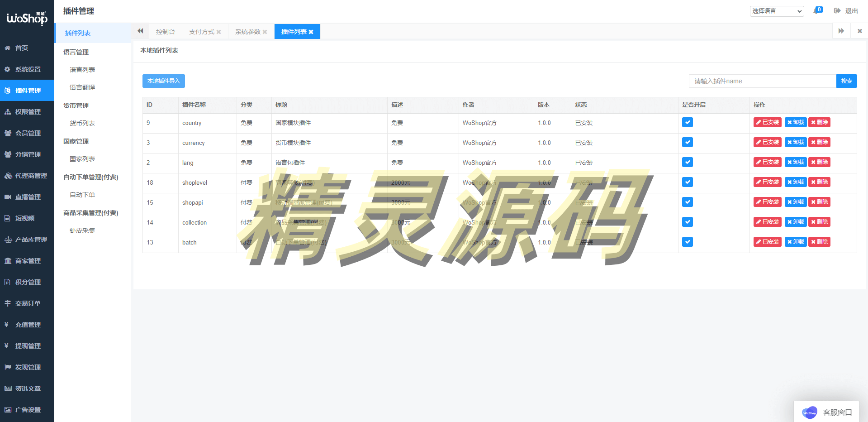Open 直播管理 camera icon in sidebar

point(8,197)
